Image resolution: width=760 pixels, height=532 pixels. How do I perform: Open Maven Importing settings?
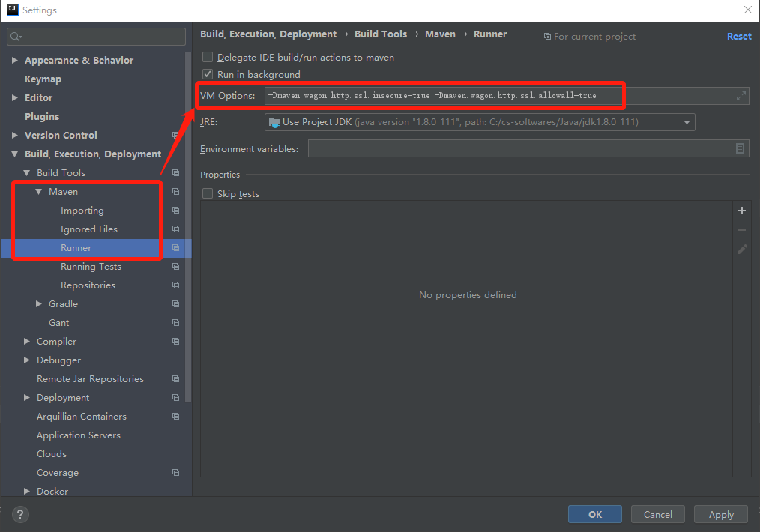tap(82, 211)
